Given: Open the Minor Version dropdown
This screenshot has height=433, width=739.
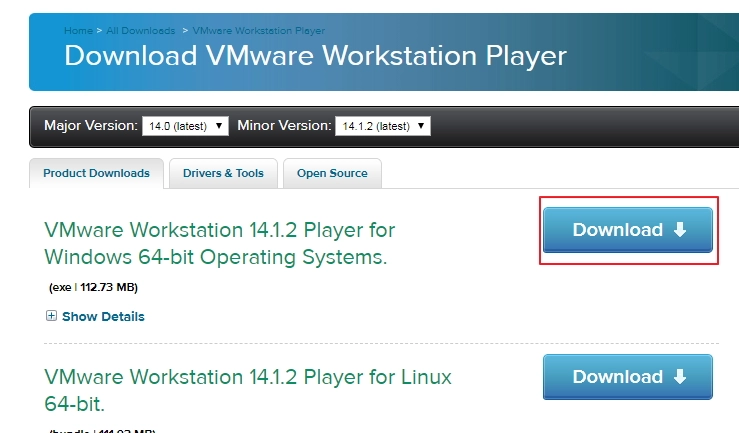Looking at the screenshot, I should point(383,126).
